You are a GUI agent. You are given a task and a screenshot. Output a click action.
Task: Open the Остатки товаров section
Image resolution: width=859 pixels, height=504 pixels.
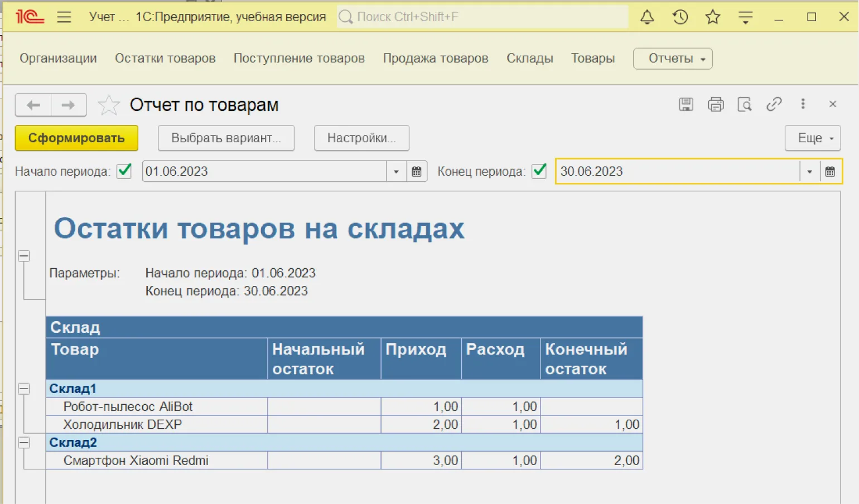pos(165,59)
